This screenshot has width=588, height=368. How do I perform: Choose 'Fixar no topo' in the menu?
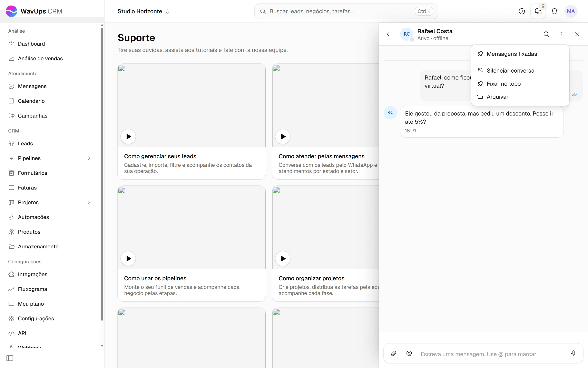pos(520,84)
